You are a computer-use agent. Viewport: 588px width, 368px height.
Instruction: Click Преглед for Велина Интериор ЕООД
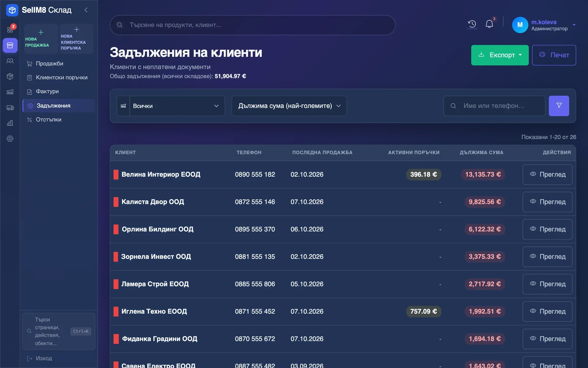coord(547,174)
